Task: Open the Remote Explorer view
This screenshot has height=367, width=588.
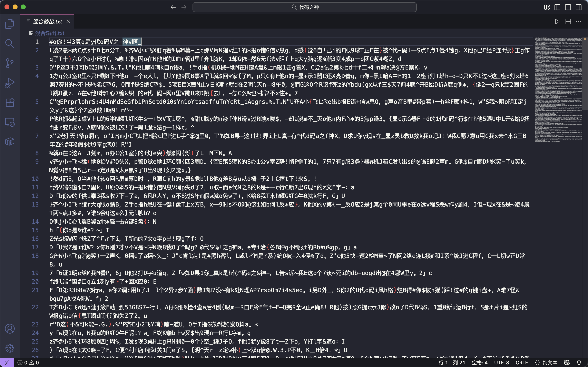Action: [10, 122]
